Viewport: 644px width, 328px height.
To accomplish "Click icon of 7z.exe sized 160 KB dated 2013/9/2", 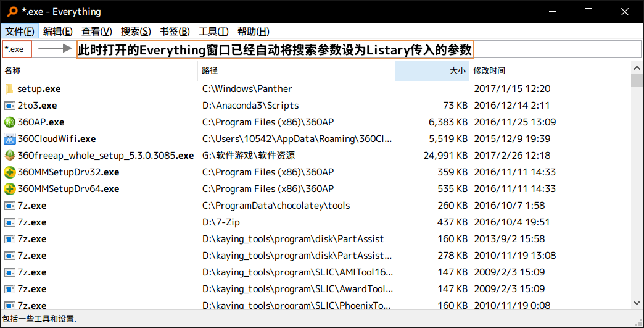I will [9, 239].
